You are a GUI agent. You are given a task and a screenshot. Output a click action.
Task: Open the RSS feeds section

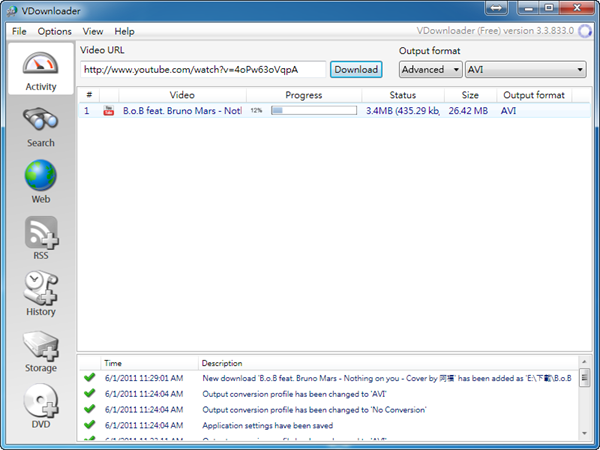(x=41, y=238)
